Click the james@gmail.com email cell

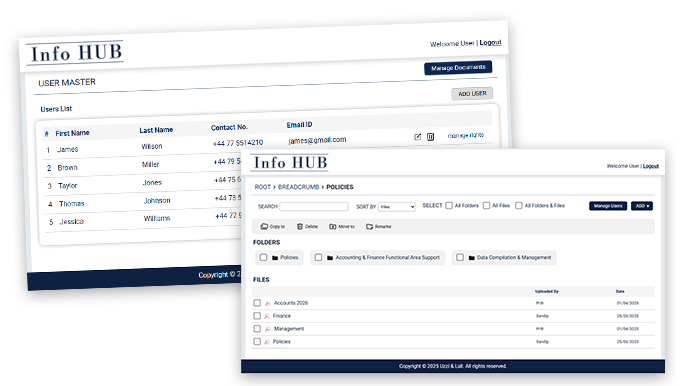(317, 140)
